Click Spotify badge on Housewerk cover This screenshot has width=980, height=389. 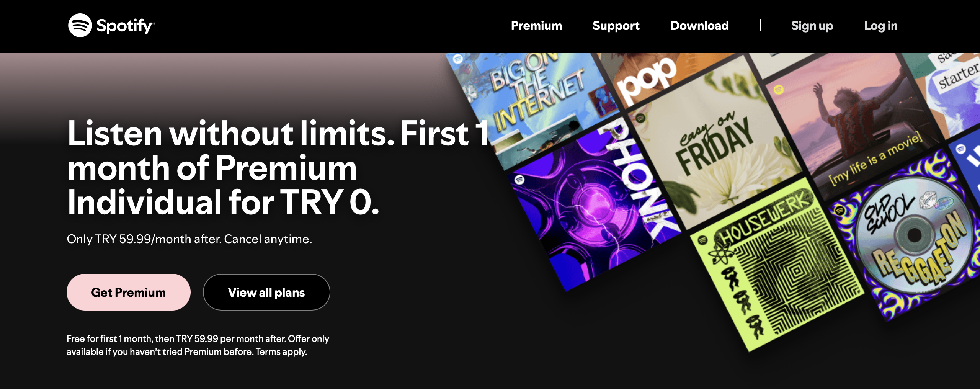coord(702,240)
